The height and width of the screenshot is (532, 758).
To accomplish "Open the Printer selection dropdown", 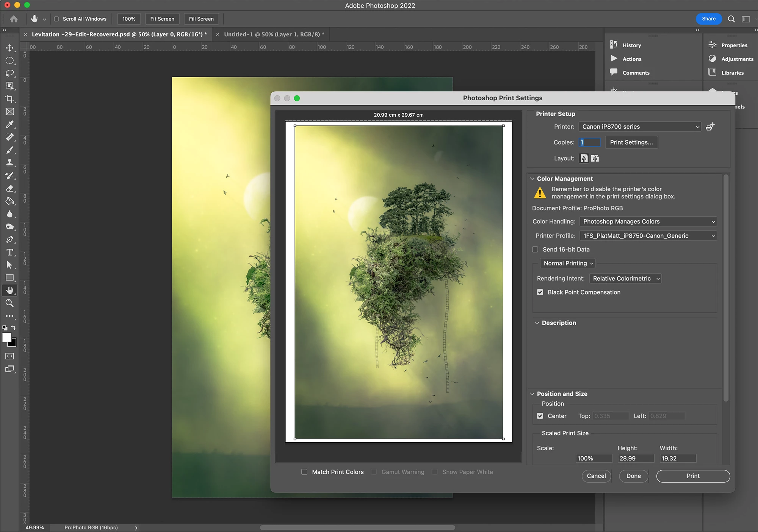I will 640,127.
